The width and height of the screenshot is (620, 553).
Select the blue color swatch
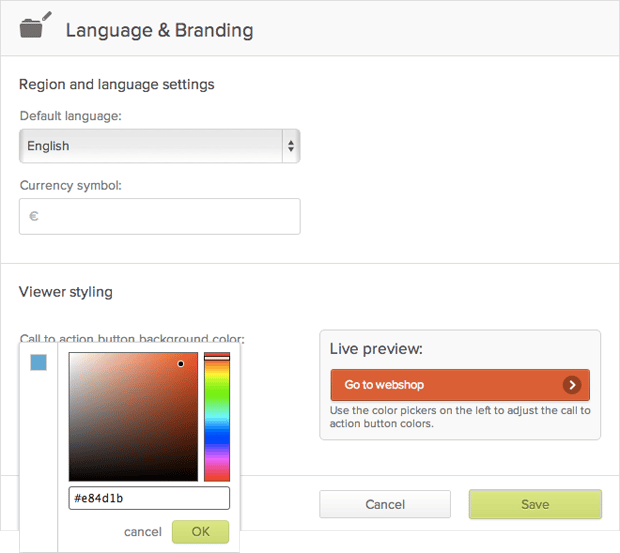coord(38,363)
